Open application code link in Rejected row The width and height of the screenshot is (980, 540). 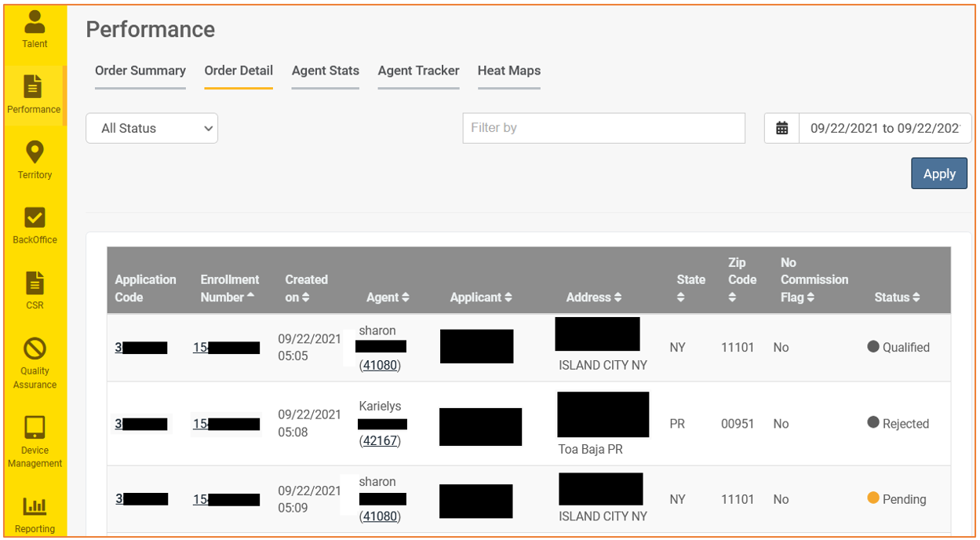coord(141,424)
